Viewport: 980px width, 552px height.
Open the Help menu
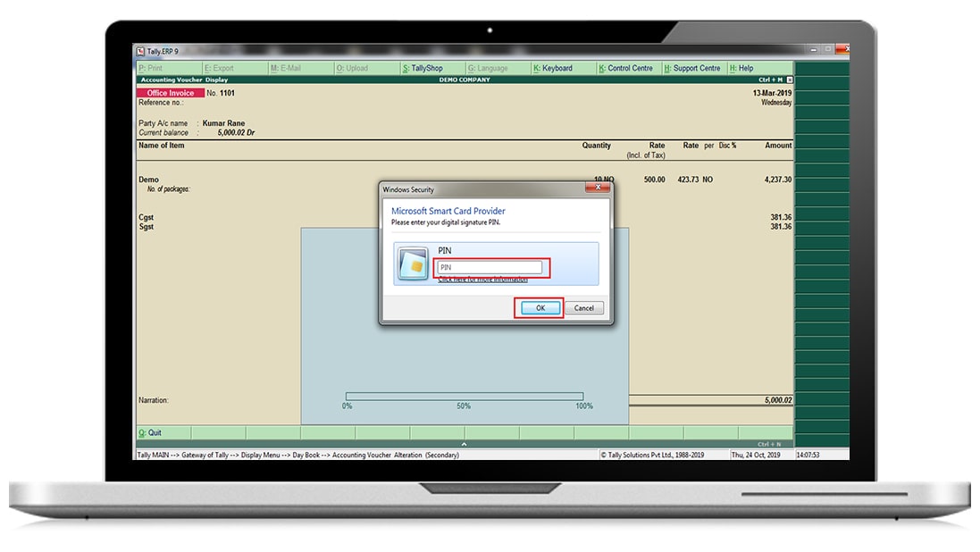point(760,68)
